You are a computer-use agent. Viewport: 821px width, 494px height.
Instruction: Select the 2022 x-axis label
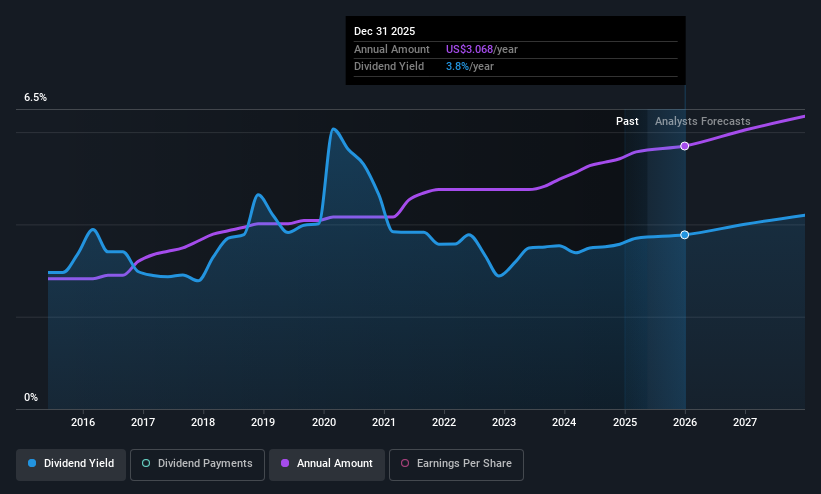(444, 422)
